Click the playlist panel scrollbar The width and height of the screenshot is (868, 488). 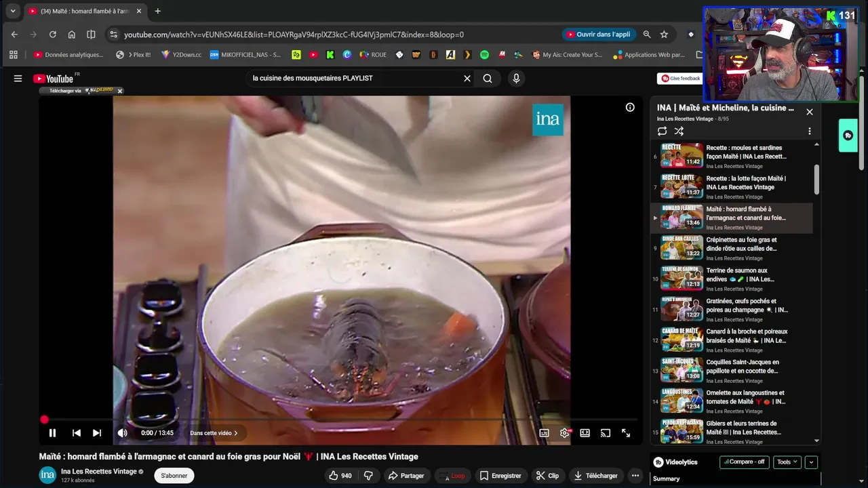(x=816, y=179)
